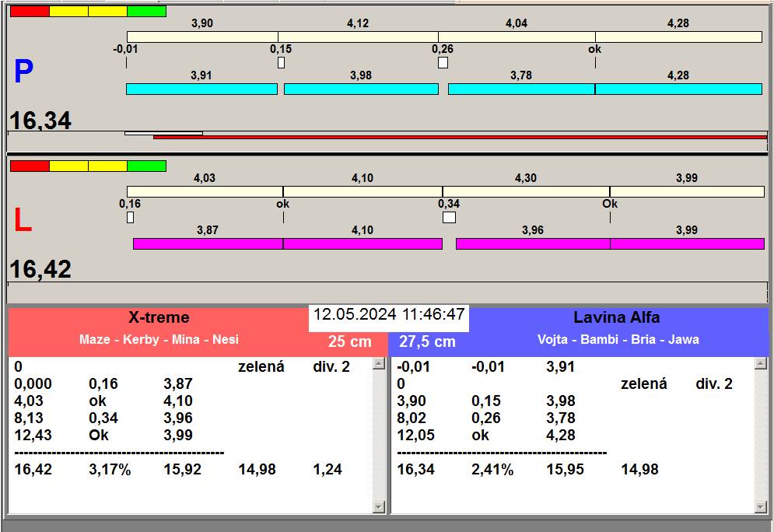Click the red L lane letter

coord(23,222)
